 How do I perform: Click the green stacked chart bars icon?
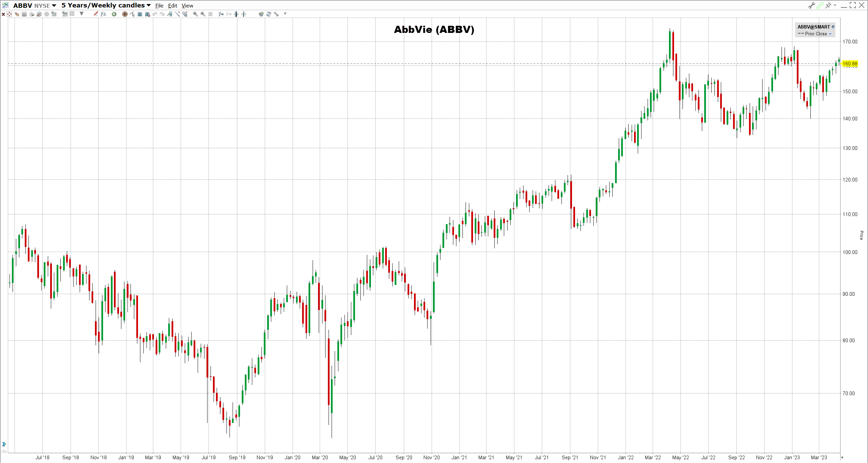170,14
